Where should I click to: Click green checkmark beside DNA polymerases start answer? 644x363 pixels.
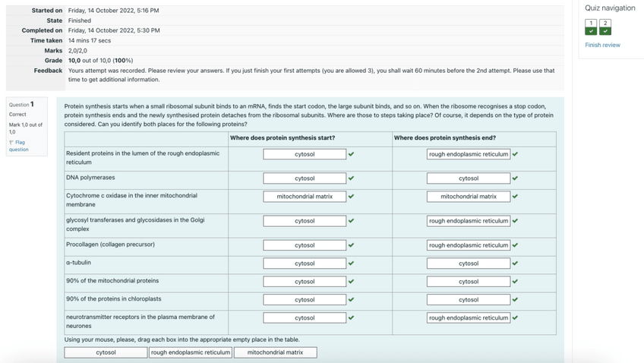351,178
